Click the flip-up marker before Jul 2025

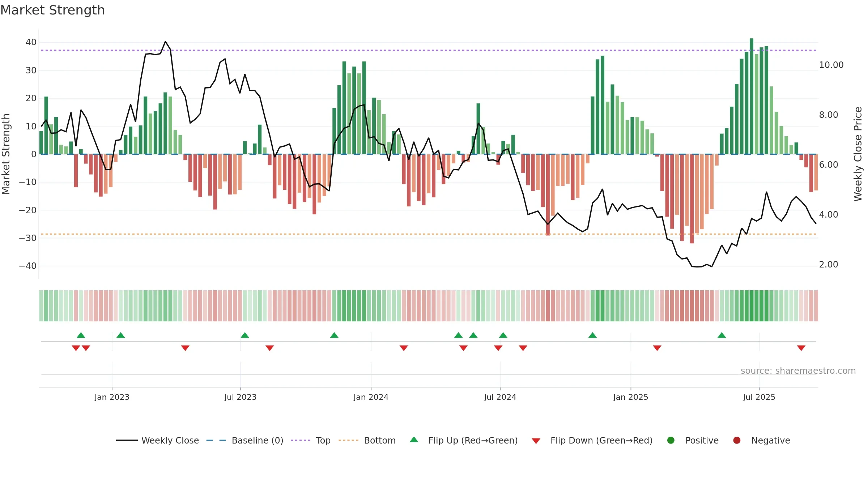point(722,335)
